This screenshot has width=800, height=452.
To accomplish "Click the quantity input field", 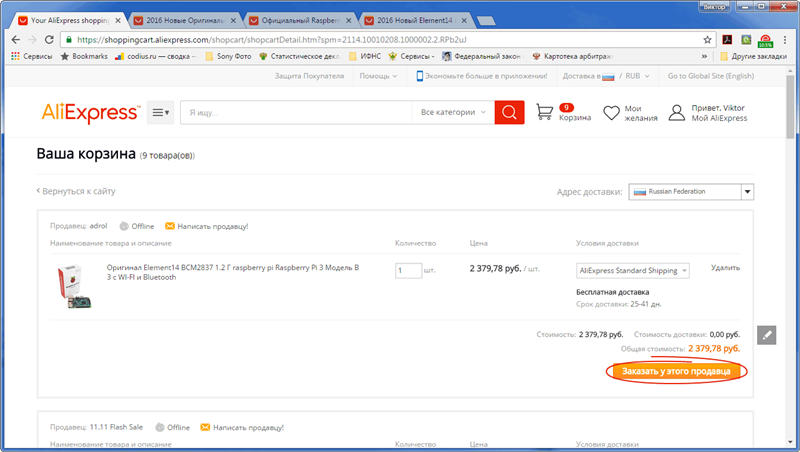I will (408, 270).
